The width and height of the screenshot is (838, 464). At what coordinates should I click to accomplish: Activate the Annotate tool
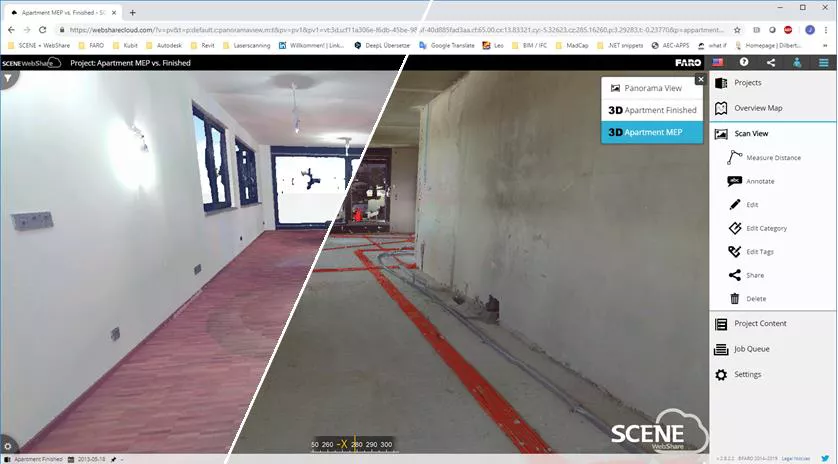click(751, 181)
